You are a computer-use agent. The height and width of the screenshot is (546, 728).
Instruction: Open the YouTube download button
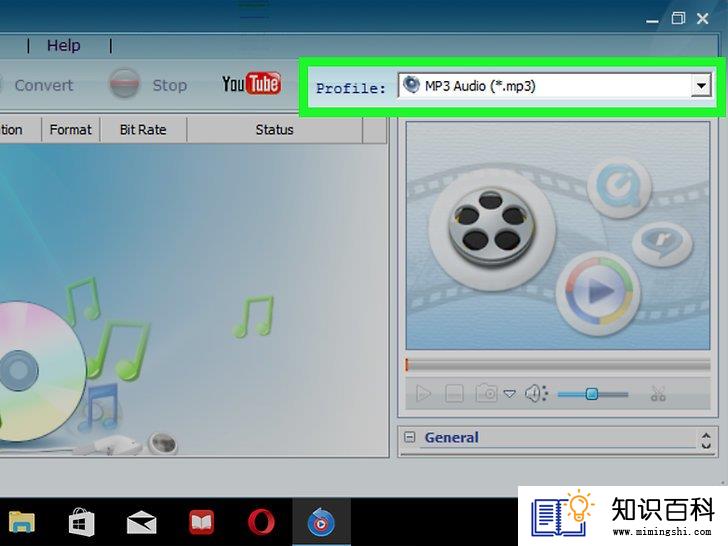252,84
